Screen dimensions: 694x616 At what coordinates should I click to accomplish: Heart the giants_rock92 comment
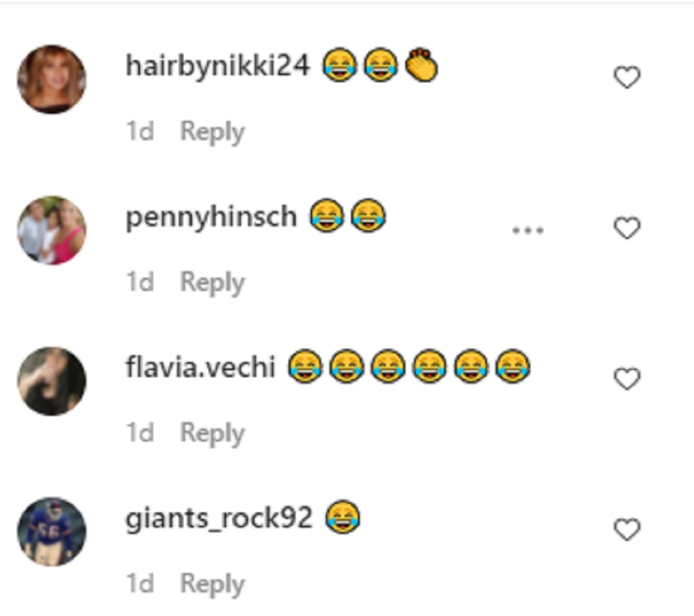click(627, 530)
